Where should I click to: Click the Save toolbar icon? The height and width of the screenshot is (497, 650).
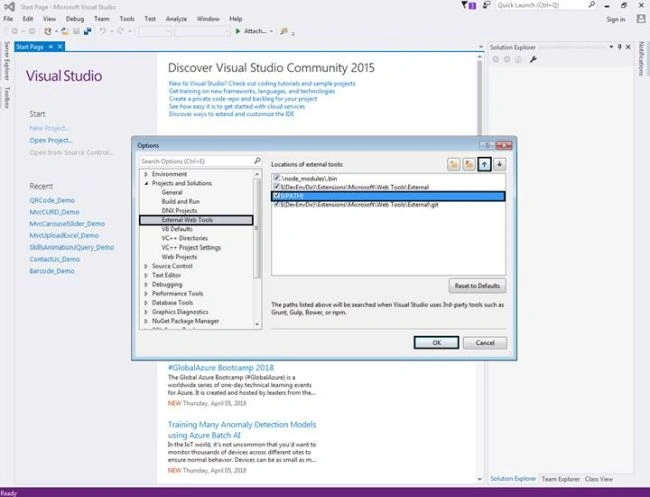76,31
